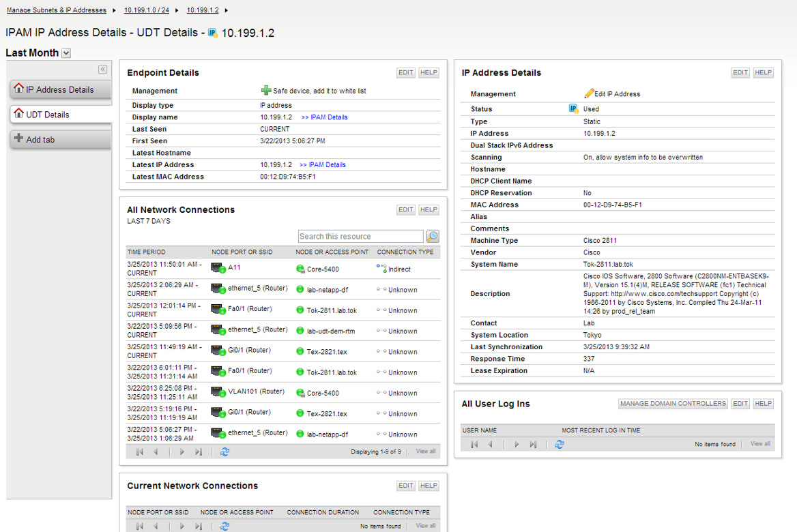Click HELP in Endpoint Details panel
This screenshot has width=797, height=532.
(429, 73)
